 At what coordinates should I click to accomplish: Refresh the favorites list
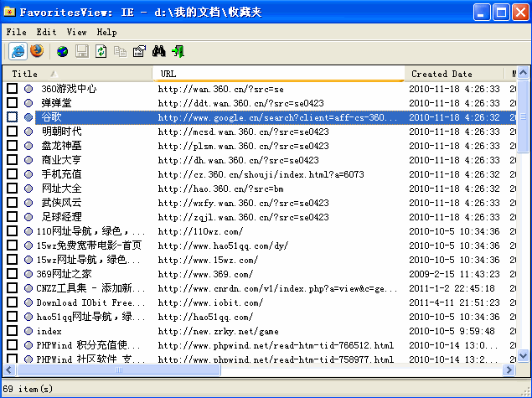[101, 52]
